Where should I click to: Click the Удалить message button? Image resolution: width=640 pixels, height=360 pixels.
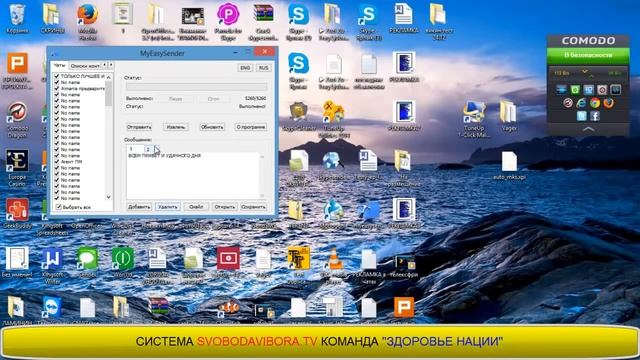pyautogui.click(x=167, y=207)
